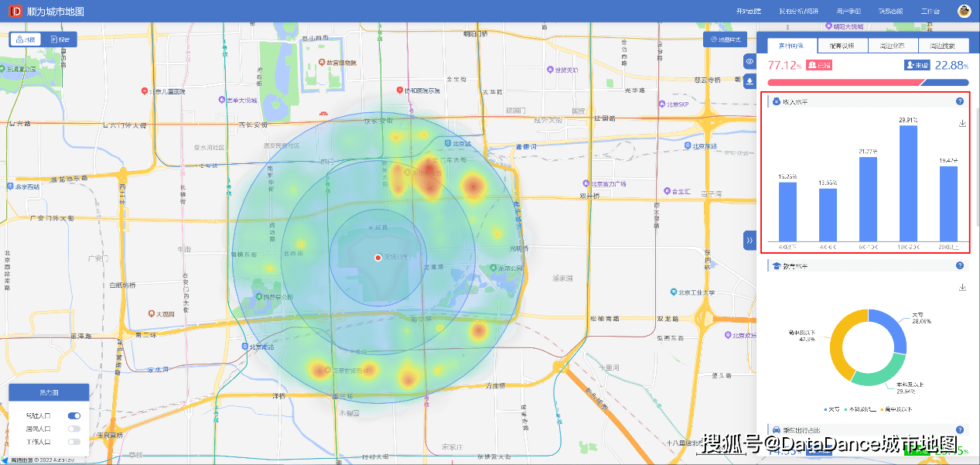Click the orange app logo in the header
The height and width of the screenshot is (465, 980).
pyautogui.click(x=15, y=12)
